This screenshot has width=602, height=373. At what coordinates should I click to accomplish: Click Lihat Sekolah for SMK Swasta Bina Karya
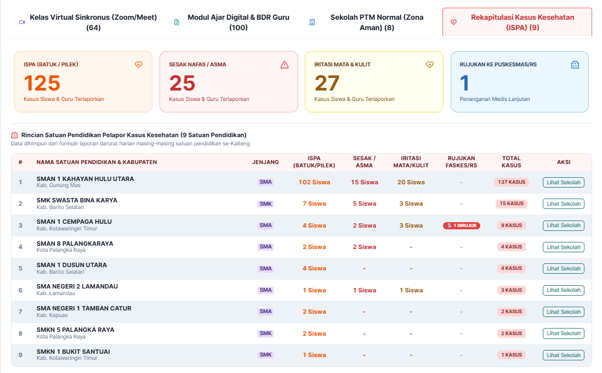click(x=563, y=204)
